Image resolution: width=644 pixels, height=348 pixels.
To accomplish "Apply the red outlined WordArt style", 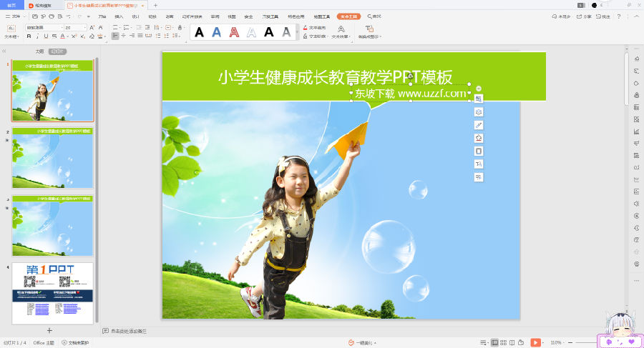I will coord(234,32).
